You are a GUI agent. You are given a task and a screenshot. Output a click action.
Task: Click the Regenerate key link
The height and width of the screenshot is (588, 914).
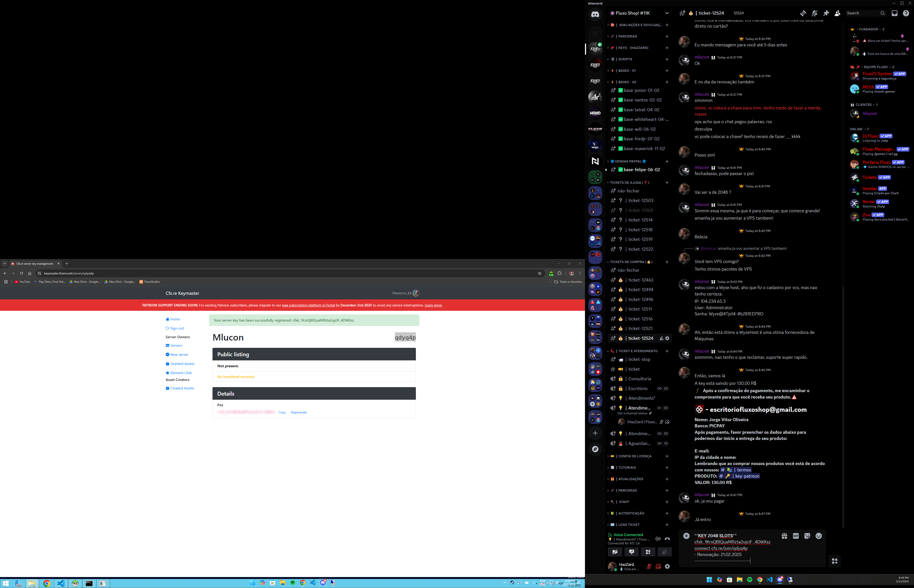click(x=299, y=412)
